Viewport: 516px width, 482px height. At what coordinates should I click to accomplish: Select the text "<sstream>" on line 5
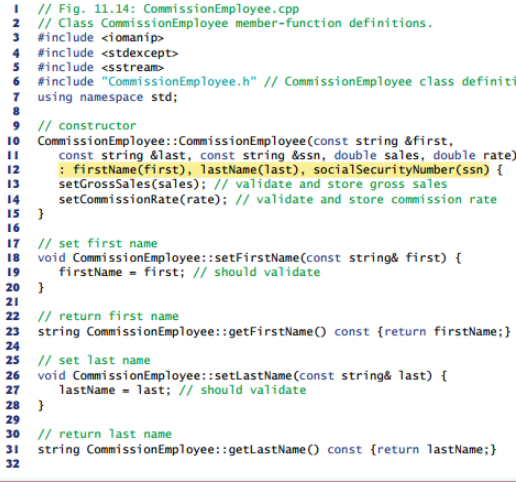(x=132, y=68)
